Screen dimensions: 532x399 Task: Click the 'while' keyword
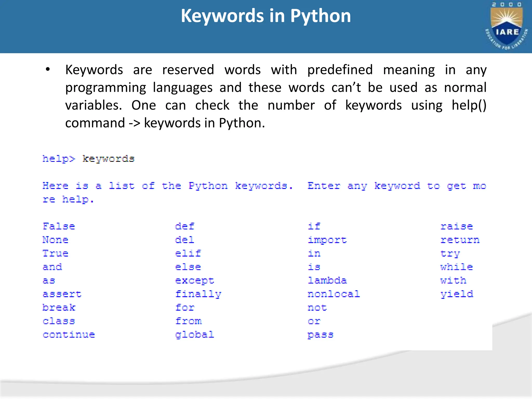click(456, 267)
